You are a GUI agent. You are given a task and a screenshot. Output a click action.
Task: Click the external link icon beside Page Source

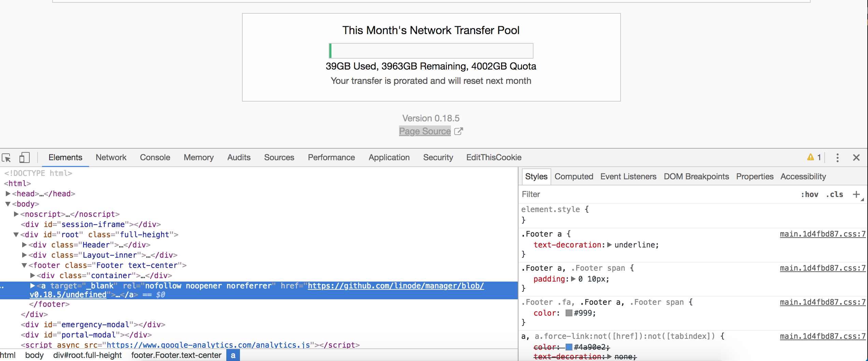(459, 131)
